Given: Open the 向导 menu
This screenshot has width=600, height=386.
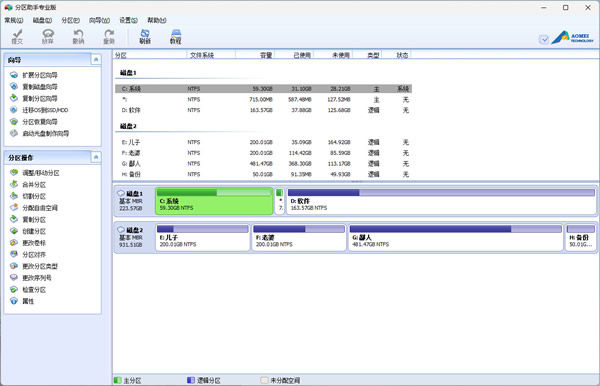Looking at the screenshot, I should click(x=99, y=20).
